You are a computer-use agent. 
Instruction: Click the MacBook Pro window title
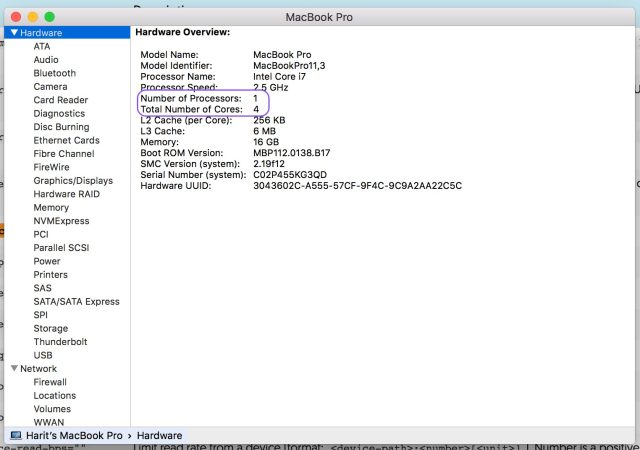coord(319,17)
